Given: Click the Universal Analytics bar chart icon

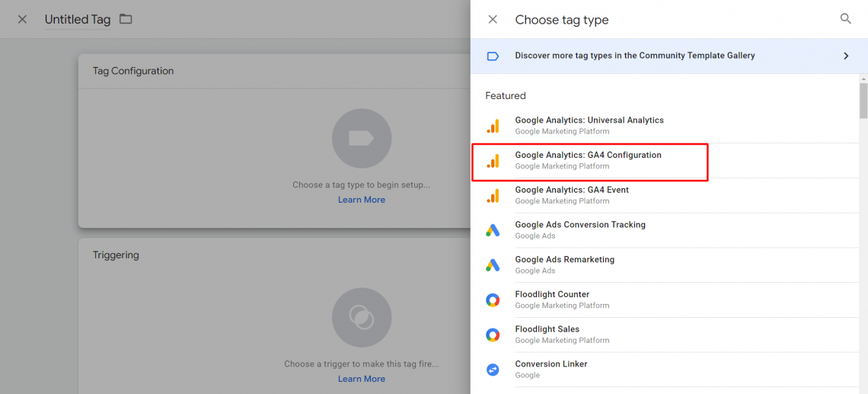Looking at the screenshot, I should pyautogui.click(x=493, y=126).
